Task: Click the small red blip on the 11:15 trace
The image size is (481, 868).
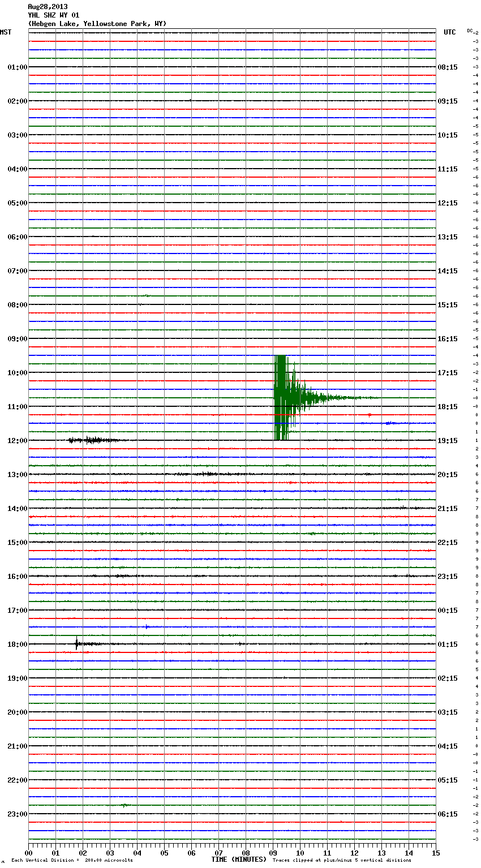Action: point(370,415)
